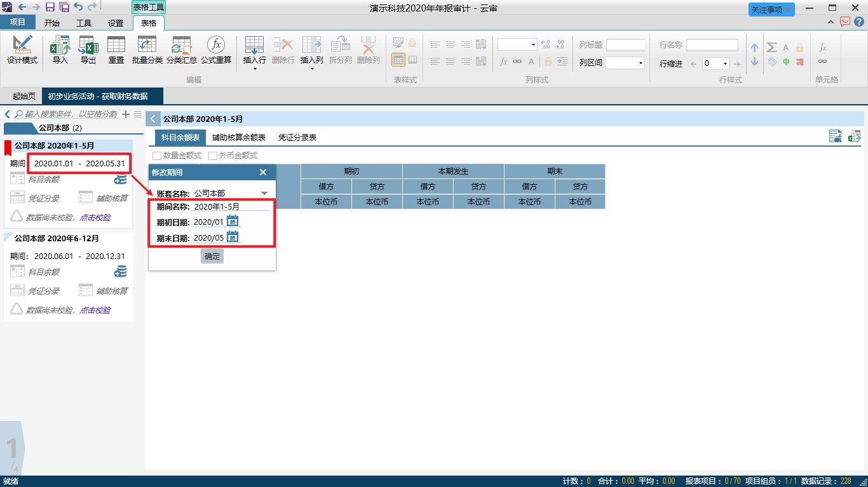Viewport: 868px width, 487px height.
Task: Select the 辅助核算余额表 tab
Action: 239,137
